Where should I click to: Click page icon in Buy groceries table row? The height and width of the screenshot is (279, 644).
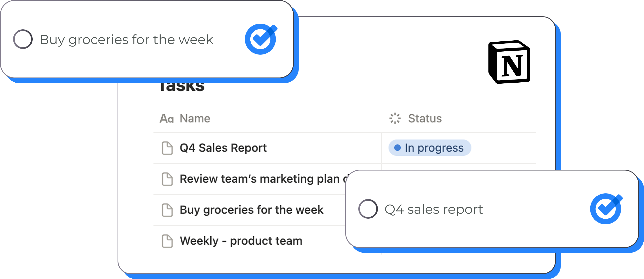[x=167, y=210]
